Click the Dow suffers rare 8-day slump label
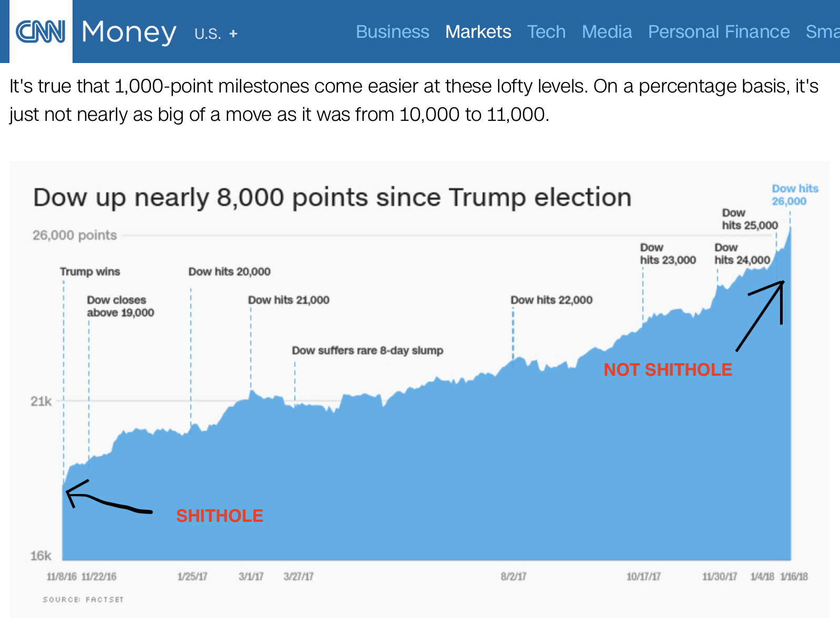The height and width of the screenshot is (618, 840). [x=367, y=351]
